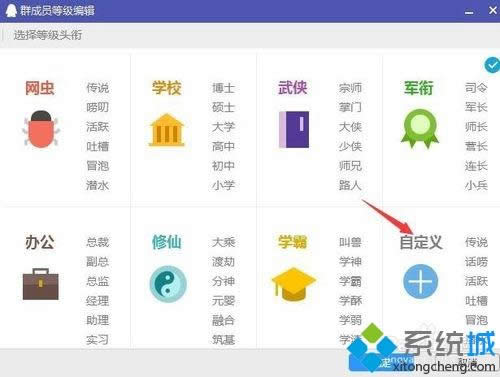Screen dimensions: 500x377
Task: Select the 网虫 bug icon
Action: click(41, 129)
